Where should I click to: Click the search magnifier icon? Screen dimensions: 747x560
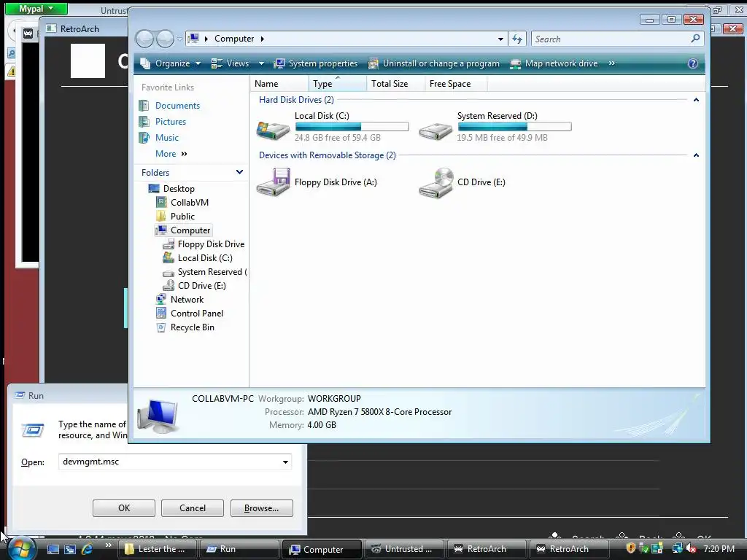pyautogui.click(x=695, y=39)
